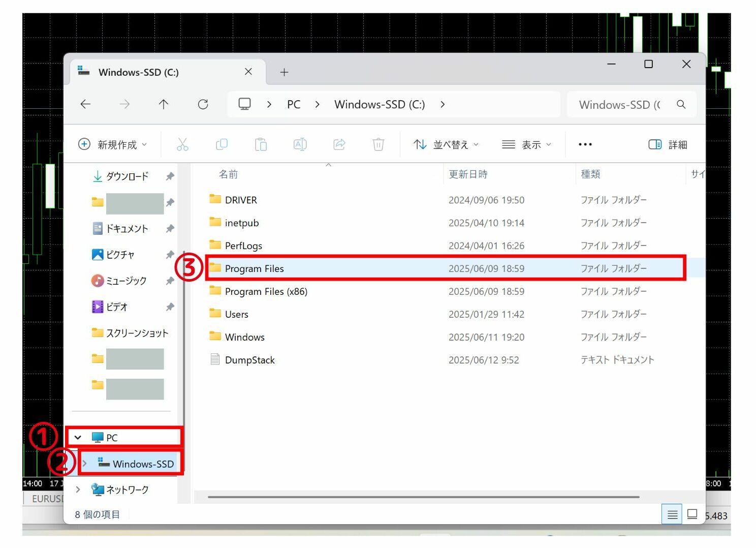Click the Rename icon in toolbar
Screen dimensions: 756x548
[300, 145]
